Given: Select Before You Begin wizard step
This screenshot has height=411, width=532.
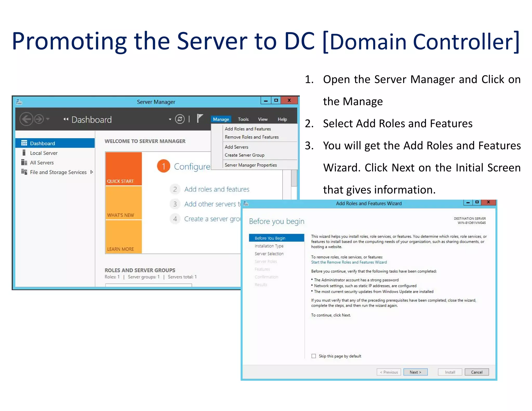Looking at the screenshot, I should click(x=276, y=238).
